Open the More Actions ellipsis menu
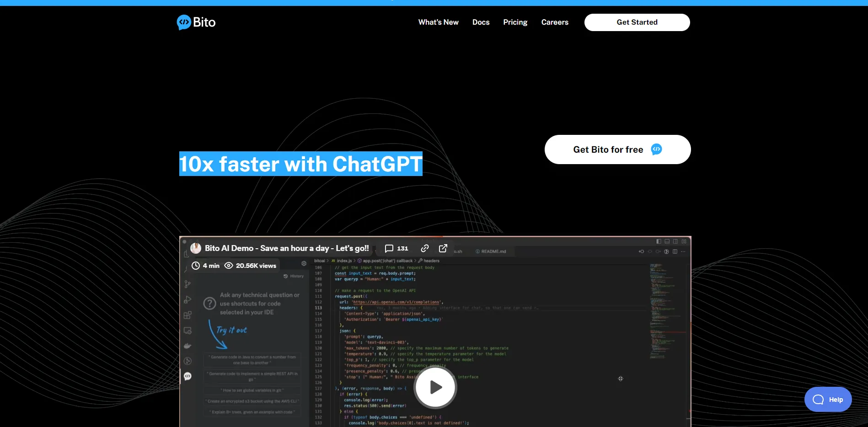The height and width of the screenshot is (427, 868). tap(683, 251)
